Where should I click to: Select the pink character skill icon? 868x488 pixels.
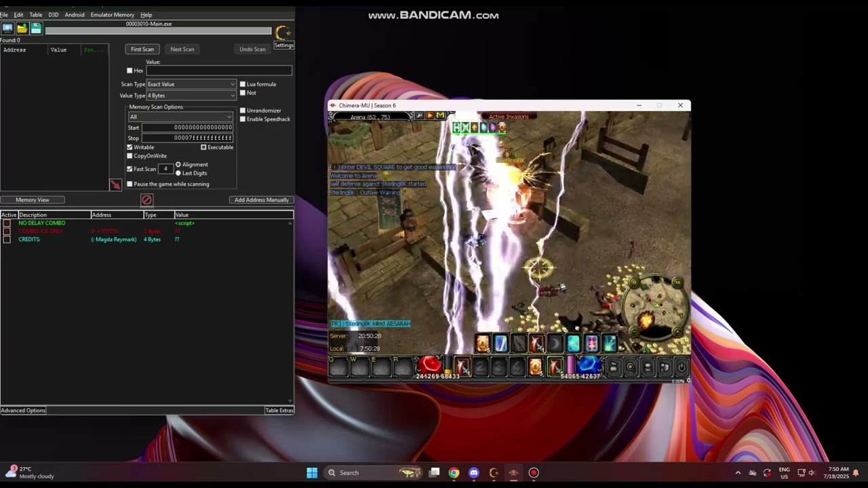pyautogui.click(x=591, y=344)
